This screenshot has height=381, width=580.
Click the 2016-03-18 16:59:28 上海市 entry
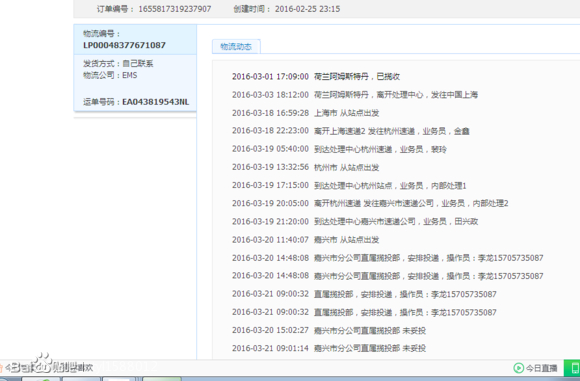coord(306,113)
